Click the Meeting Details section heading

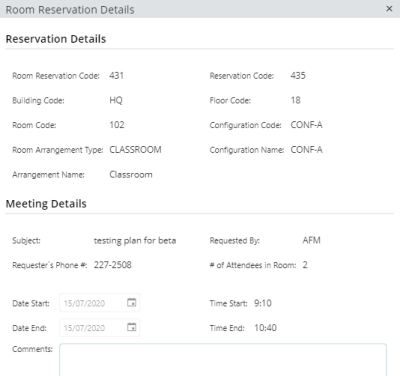[x=46, y=204]
